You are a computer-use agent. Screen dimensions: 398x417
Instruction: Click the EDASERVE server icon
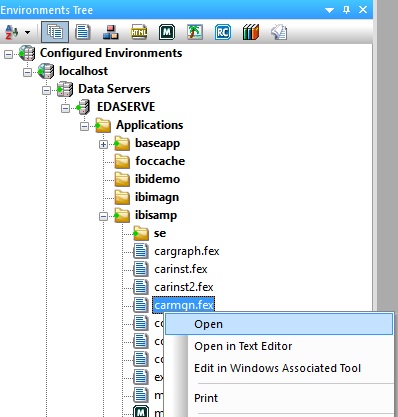(83, 107)
